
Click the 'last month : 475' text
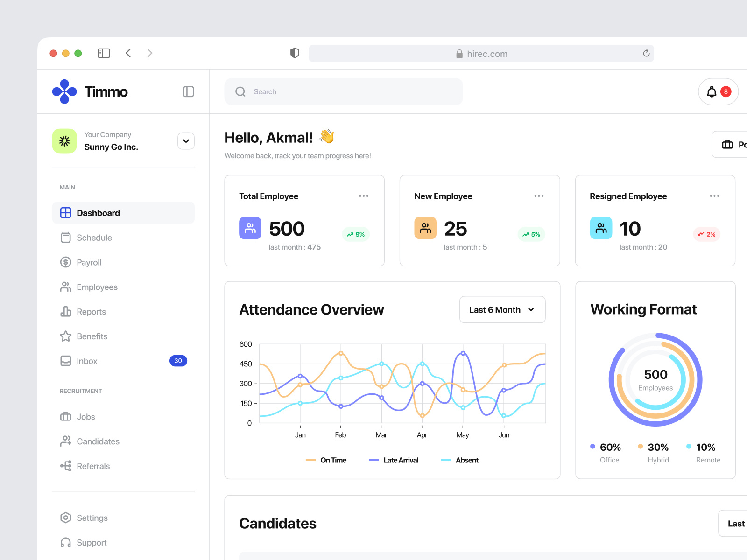point(295,247)
